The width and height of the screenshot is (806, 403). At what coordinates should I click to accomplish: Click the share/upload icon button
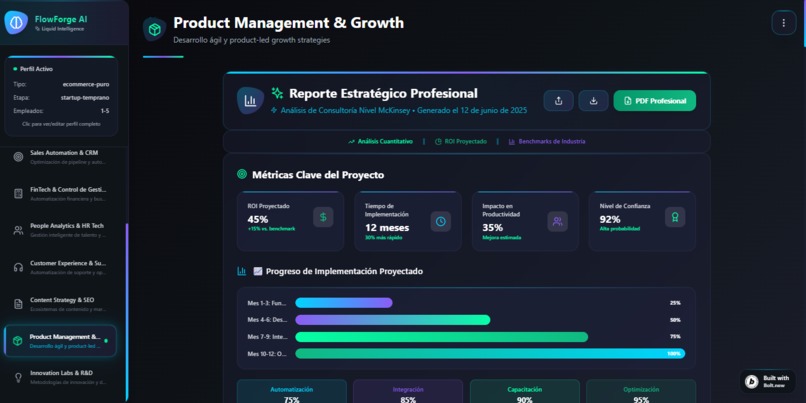(x=558, y=101)
